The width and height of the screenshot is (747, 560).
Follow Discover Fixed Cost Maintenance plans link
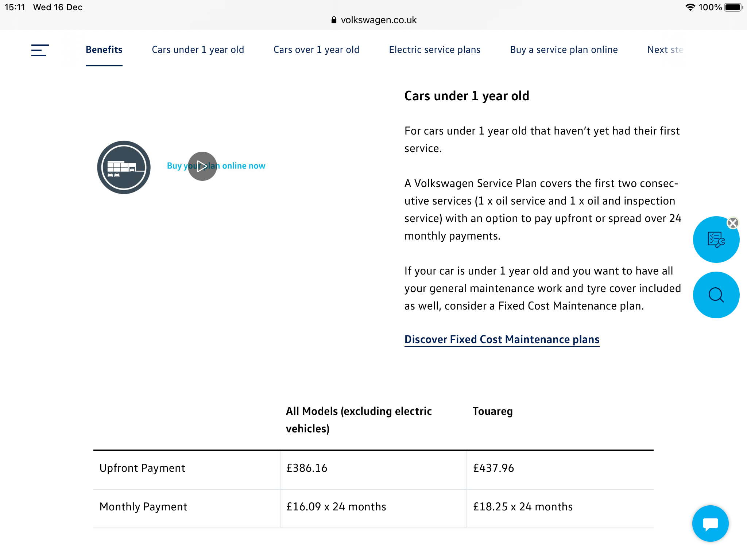coord(502,339)
